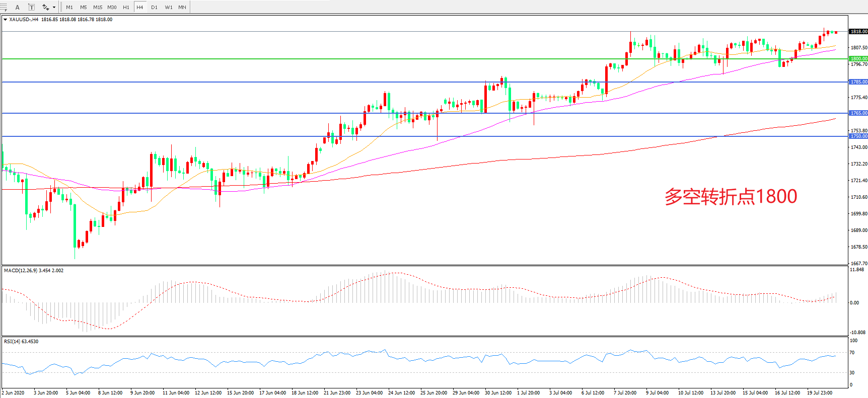Open the arrows tool dropdown arrow
868x398 pixels.
point(54,7)
